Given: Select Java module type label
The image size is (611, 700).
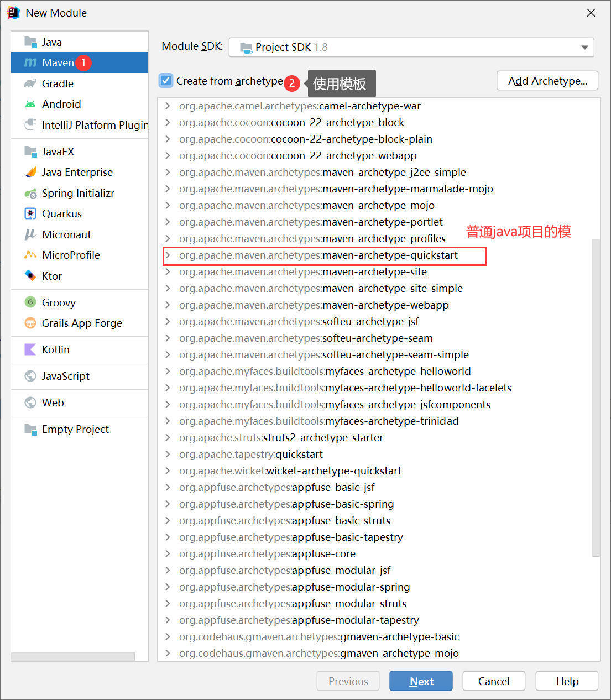Looking at the screenshot, I should pos(52,42).
